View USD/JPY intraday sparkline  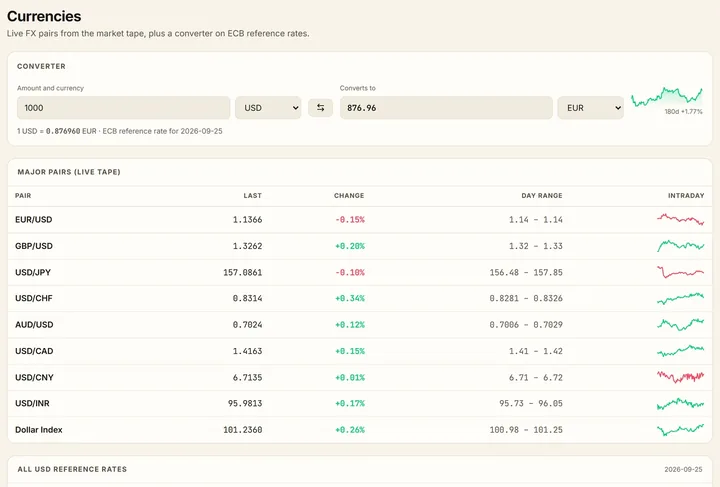(x=681, y=272)
